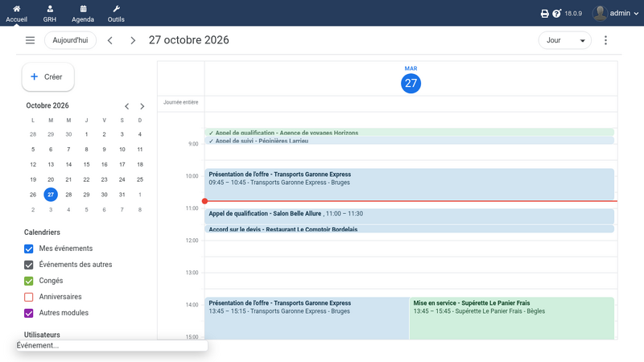Click the 18.0.9 version label
This screenshot has height=362, width=644.
point(573,14)
